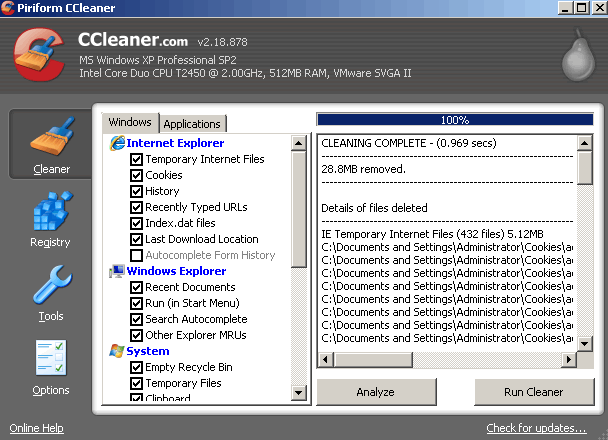This screenshot has height=440, width=608.
Task: Open the Options checklist icon
Action: click(51, 357)
